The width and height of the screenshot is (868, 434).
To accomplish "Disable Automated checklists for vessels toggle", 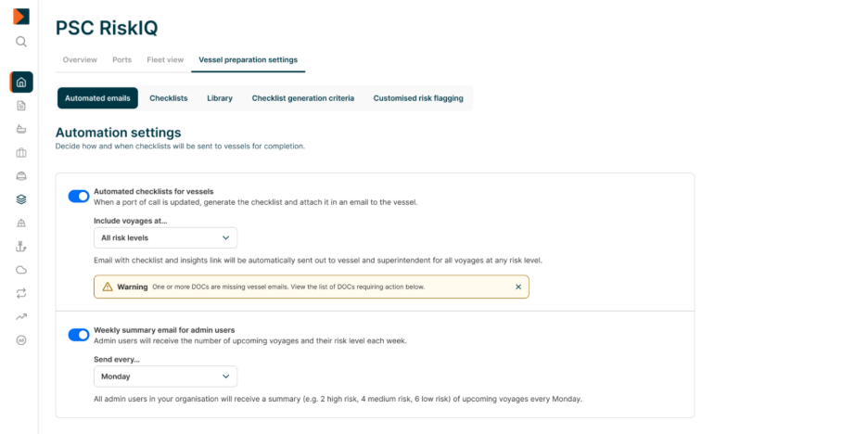I will coord(79,196).
